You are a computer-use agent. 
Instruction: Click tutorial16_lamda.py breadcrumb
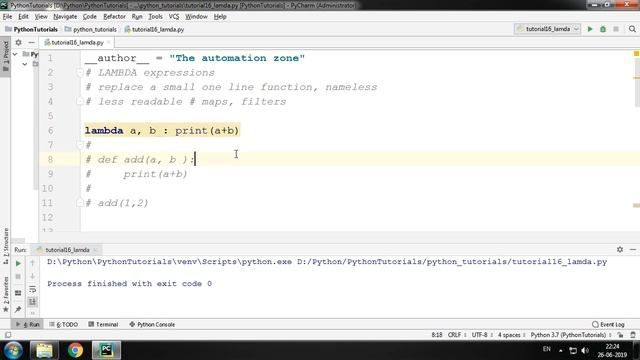[x=154, y=29]
